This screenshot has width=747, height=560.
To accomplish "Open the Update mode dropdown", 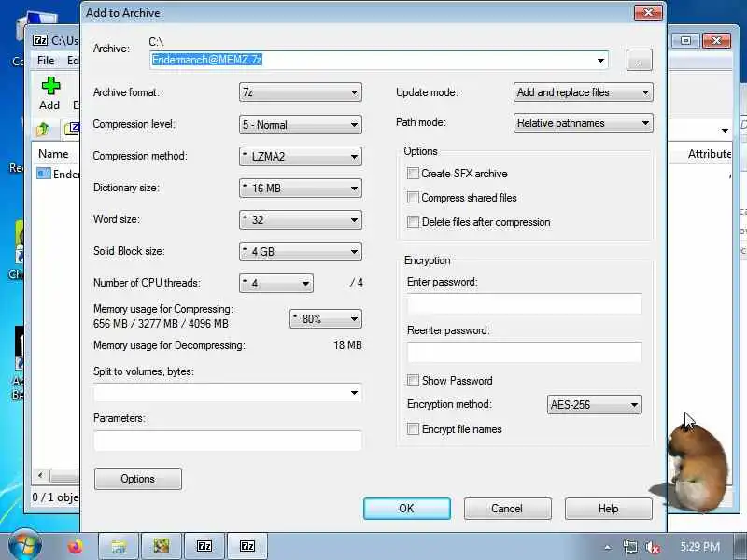I will pos(583,92).
